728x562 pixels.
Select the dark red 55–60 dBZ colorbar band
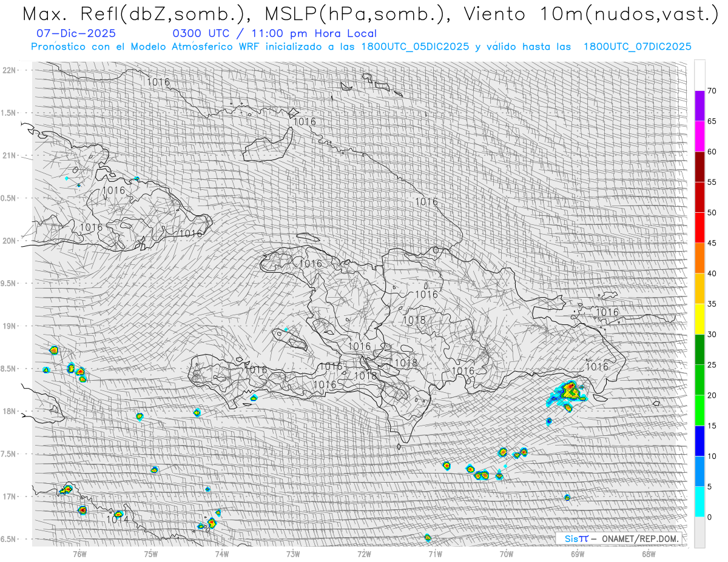point(699,167)
